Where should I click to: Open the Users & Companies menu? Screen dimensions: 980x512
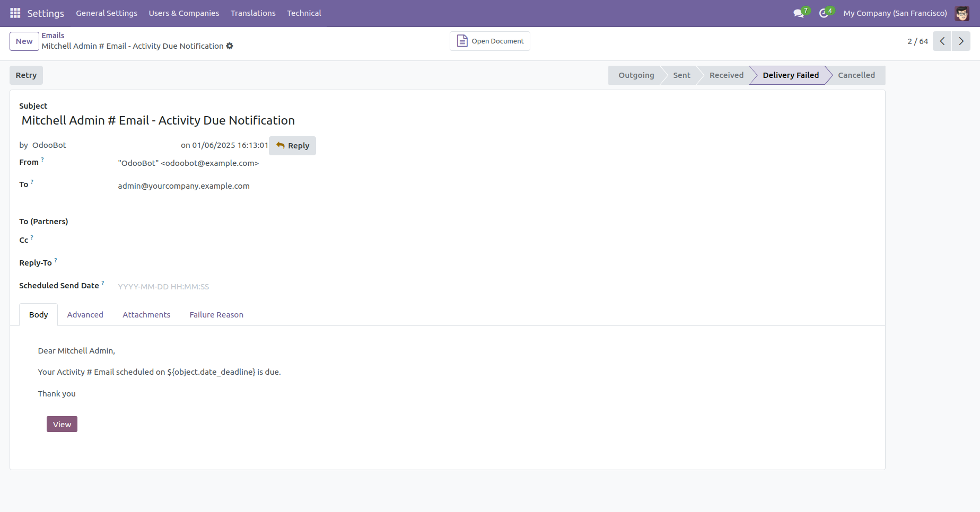pos(184,13)
